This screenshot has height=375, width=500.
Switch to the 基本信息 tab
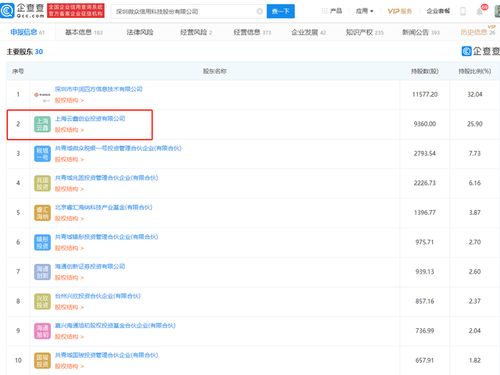click(x=84, y=32)
